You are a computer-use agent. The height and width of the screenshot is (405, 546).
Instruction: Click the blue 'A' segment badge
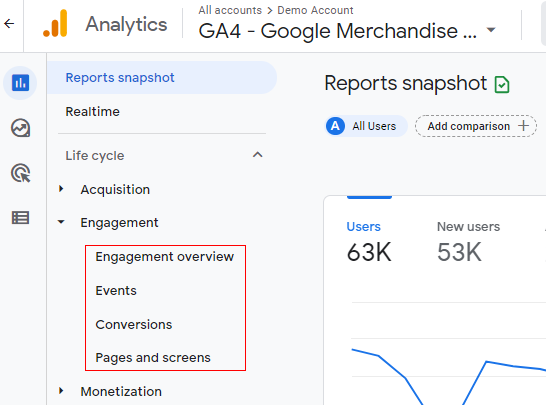tap(335, 126)
